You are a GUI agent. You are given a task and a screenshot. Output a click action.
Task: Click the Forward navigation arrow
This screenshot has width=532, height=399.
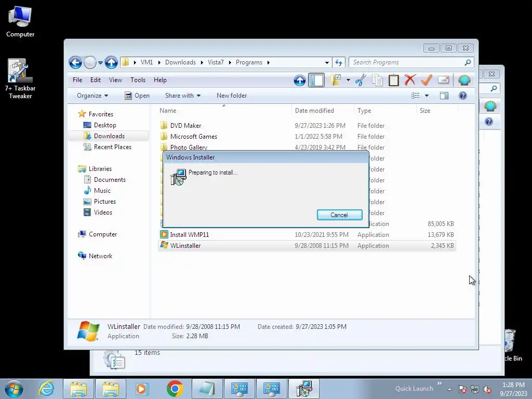[x=90, y=62]
